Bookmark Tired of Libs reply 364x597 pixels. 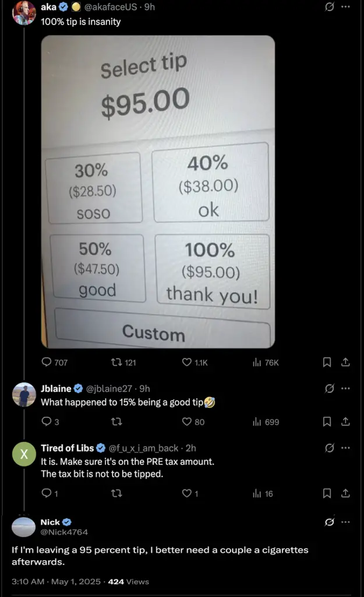[x=327, y=493]
